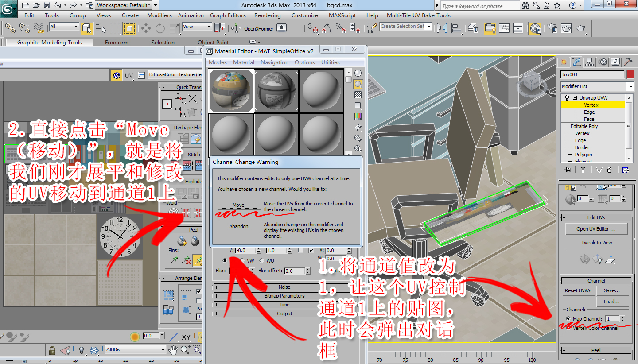Open the Rendered Frame Window icon

coord(566,28)
